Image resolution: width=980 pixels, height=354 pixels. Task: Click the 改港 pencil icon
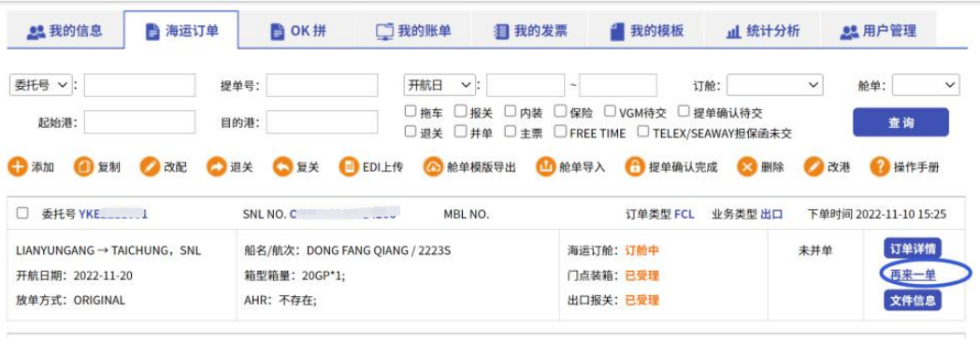point(814,166)
